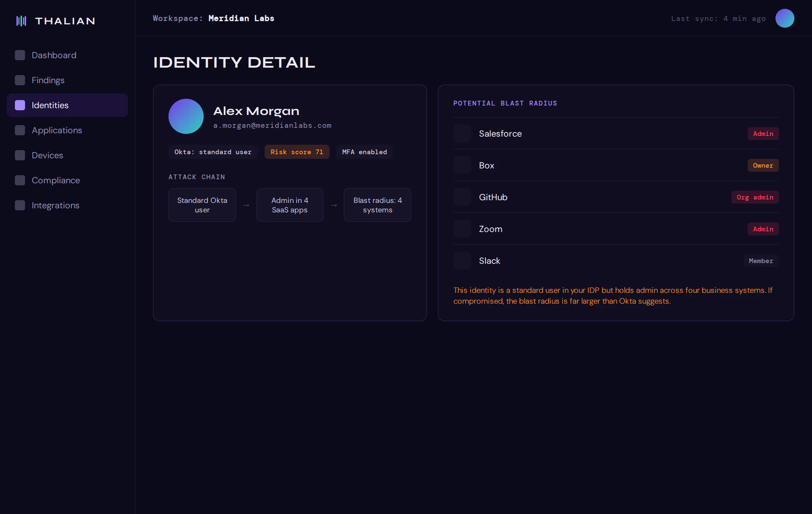Screen dimensions: 812x514
Task: Click the Identities sidebar icon
Action: [x=20, y=105]
